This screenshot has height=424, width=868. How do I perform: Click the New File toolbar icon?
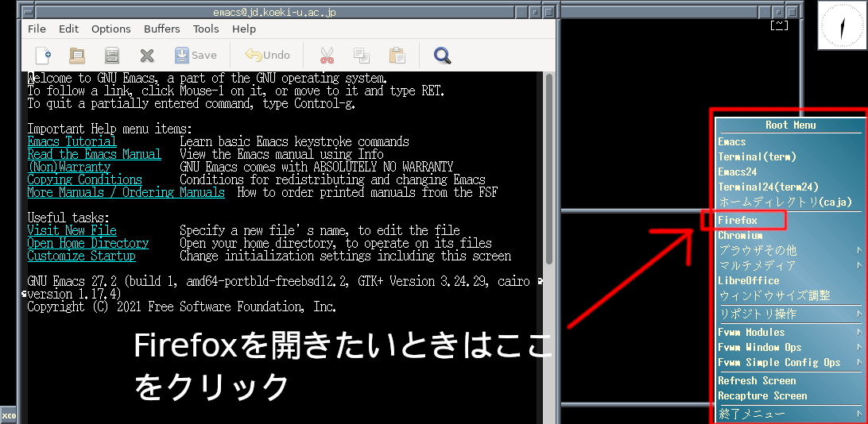(x=42, y=56)
